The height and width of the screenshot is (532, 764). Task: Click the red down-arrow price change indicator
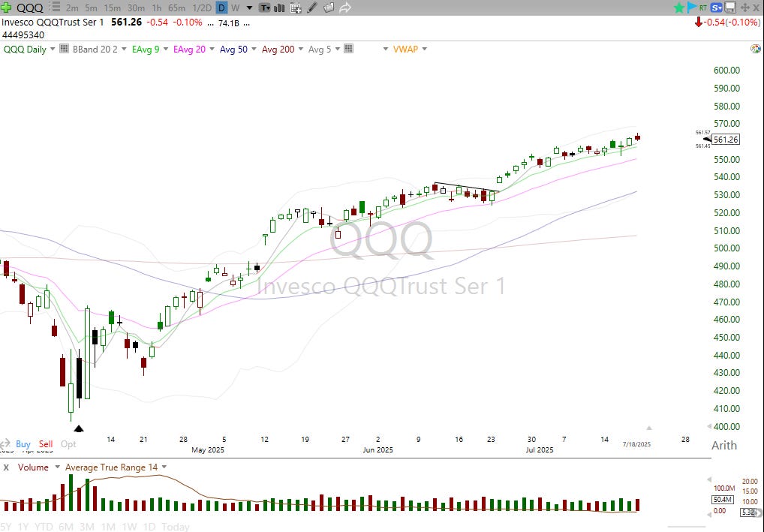[x=699, y=23]
